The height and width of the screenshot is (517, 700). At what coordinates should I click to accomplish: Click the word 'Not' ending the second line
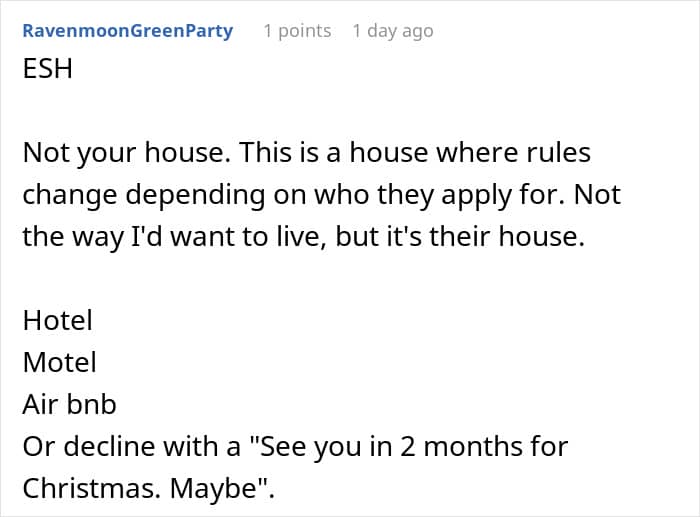pos(597,195)
